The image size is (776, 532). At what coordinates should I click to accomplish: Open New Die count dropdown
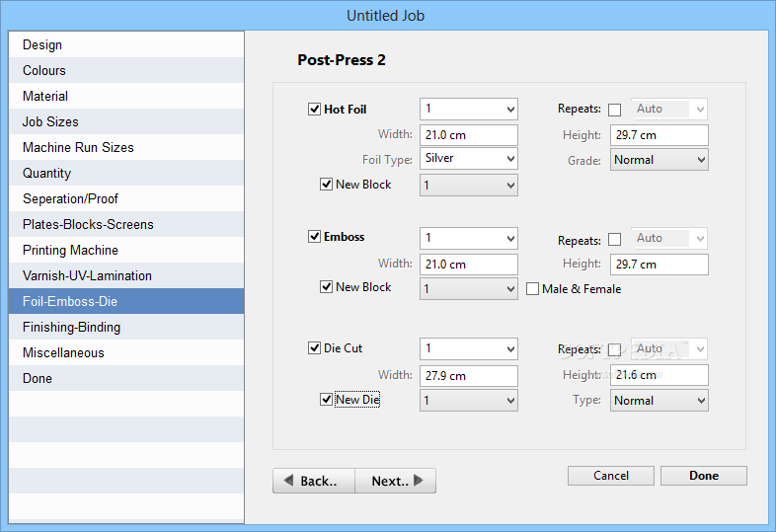click(x=469, y=401)
